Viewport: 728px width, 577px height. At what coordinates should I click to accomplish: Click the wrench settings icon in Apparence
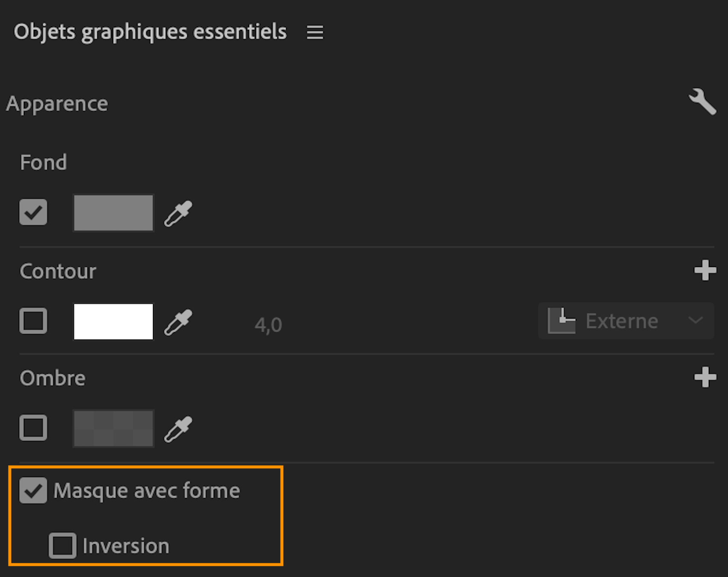pyautogui.click(x=702, y=102)
